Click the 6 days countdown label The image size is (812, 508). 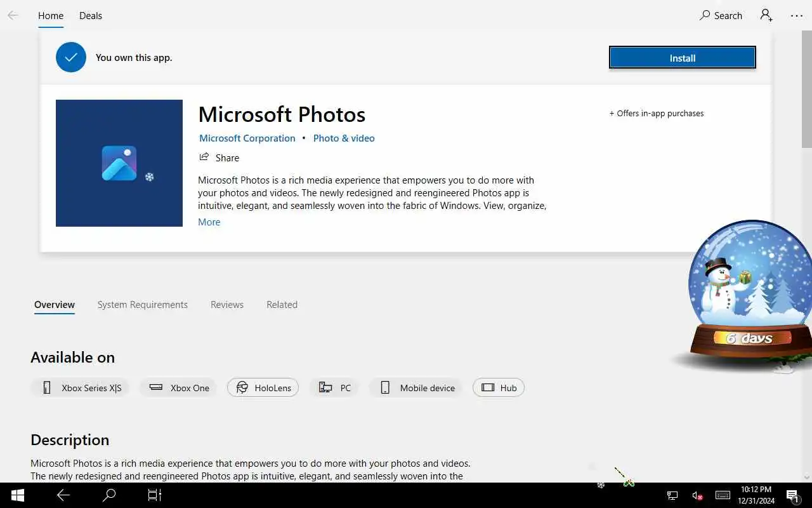coord(749,338)
